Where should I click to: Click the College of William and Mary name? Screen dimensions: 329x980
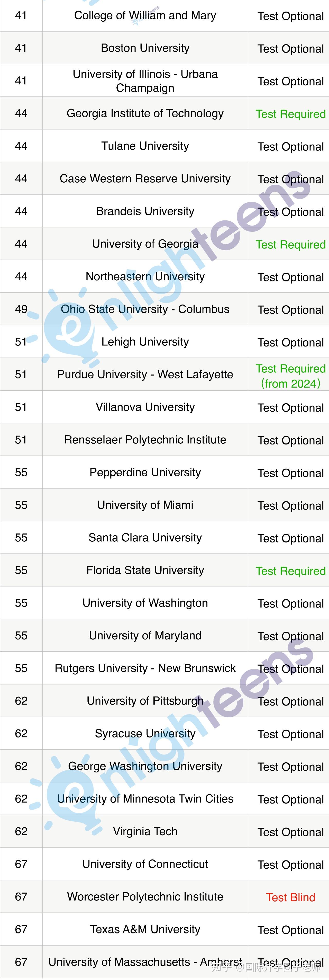(x=145, y=16)
